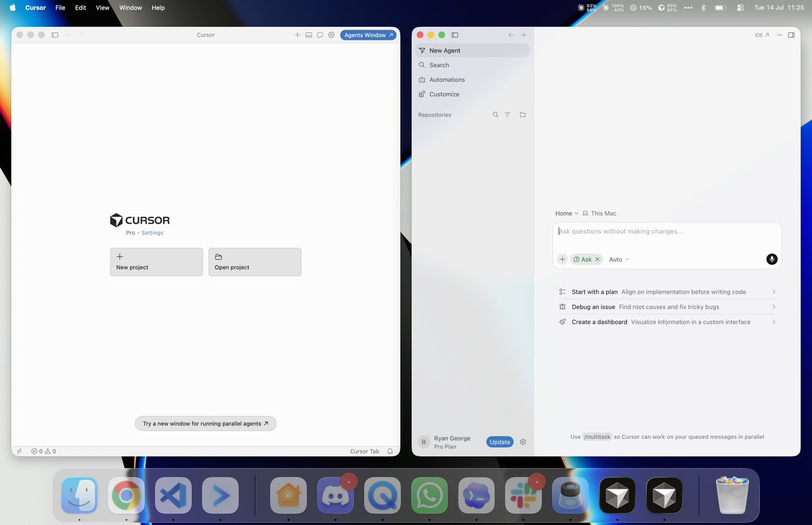Click the Bluetooth icon in the menu bar

tap(703, 7)
